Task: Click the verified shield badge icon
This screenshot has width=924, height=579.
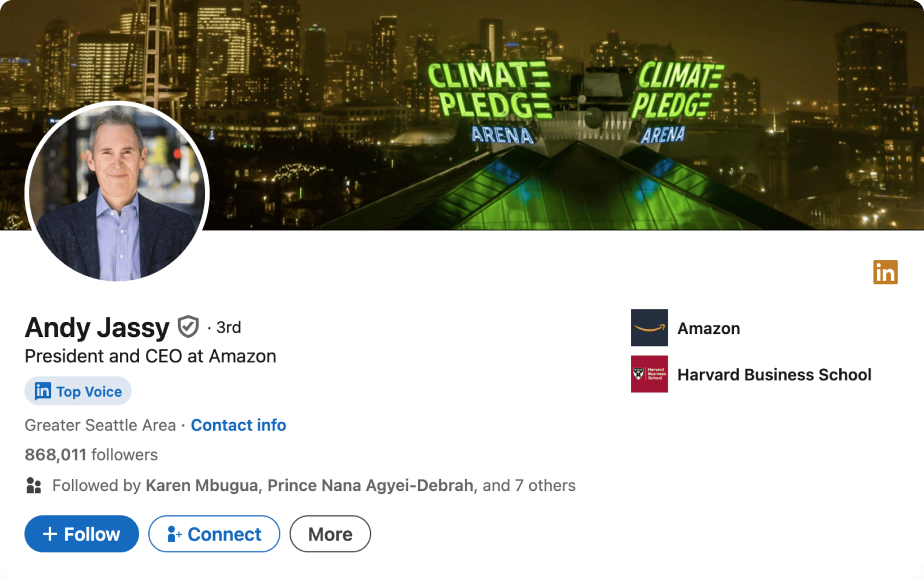Action: (188, 327)
